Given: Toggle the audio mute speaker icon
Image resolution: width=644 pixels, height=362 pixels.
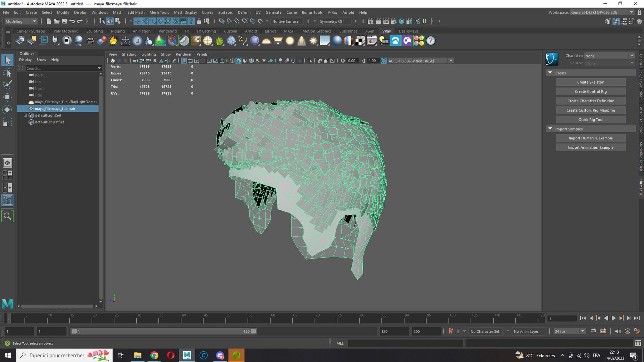Looking at the screenshot, I should coord(618,331).
